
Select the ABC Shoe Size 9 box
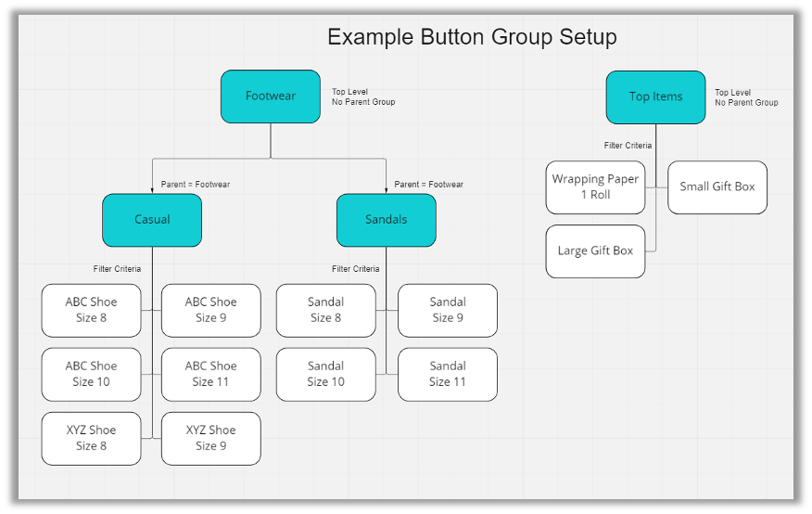click(x=210, y=310)
